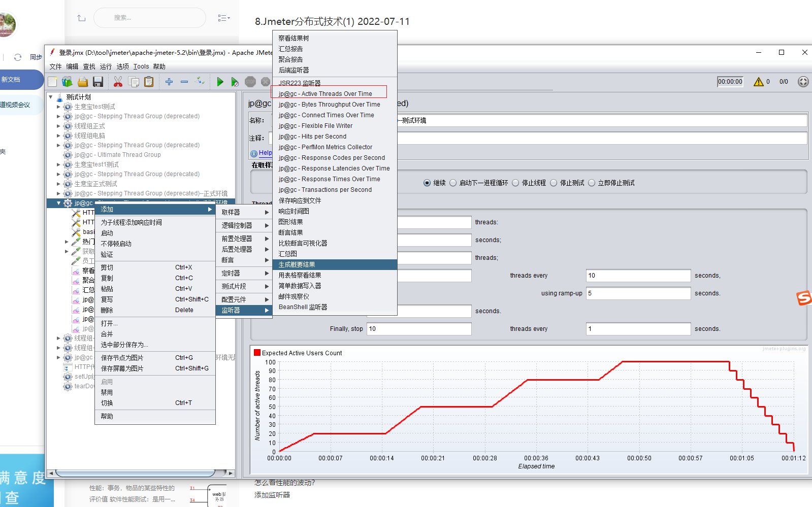Click the jmeter-plugins.org link on chart
Viewport: 812px width, 507px height.
tap(784, 349)
